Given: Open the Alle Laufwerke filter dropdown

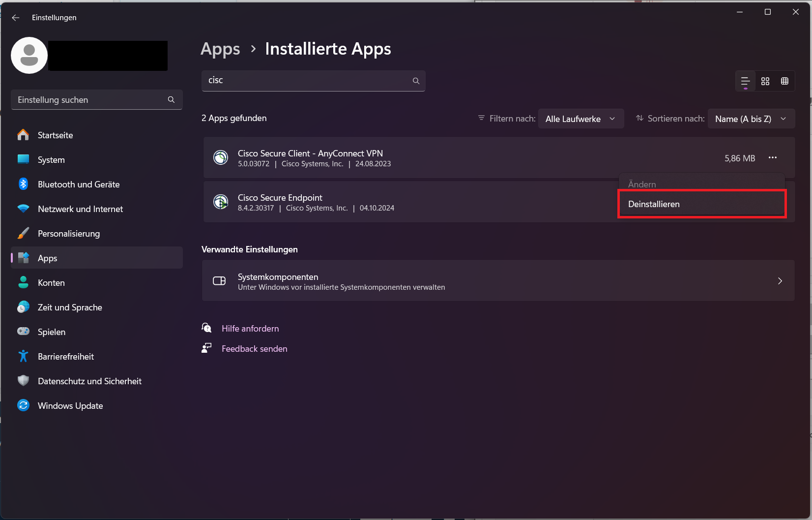Looking at the screenshot, I should 580,119.
